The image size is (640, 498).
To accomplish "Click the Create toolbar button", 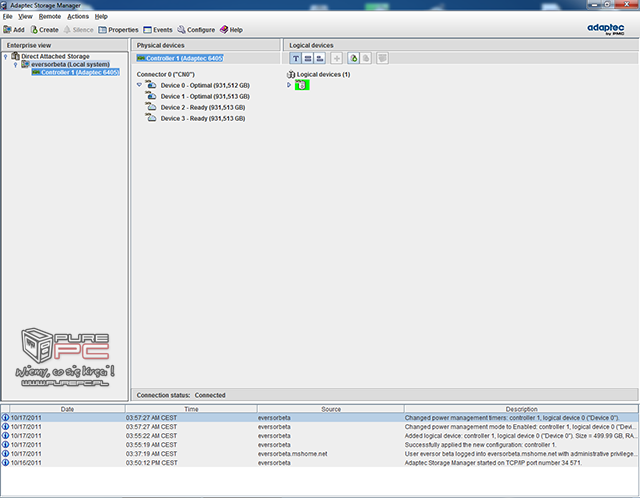I will tap(44, 30).
